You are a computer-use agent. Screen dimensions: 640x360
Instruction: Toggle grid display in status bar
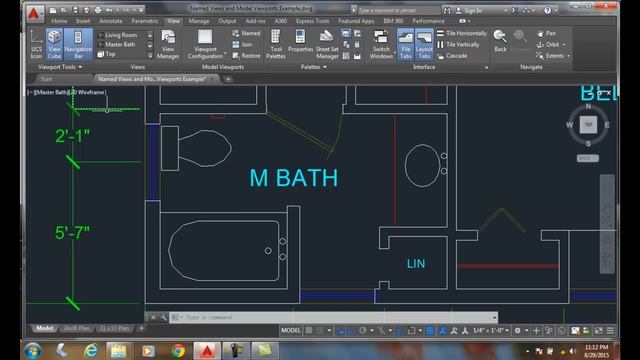[x=309, y=330]
